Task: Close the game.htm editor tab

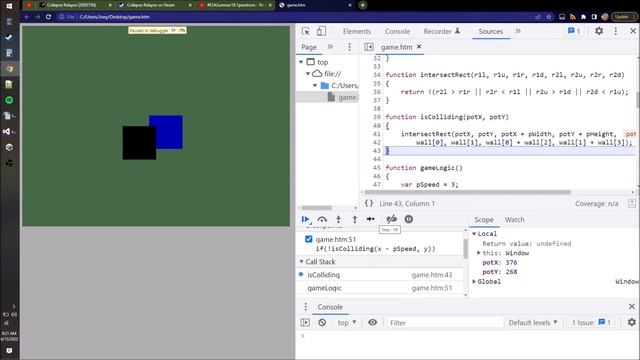Action: 419,47
